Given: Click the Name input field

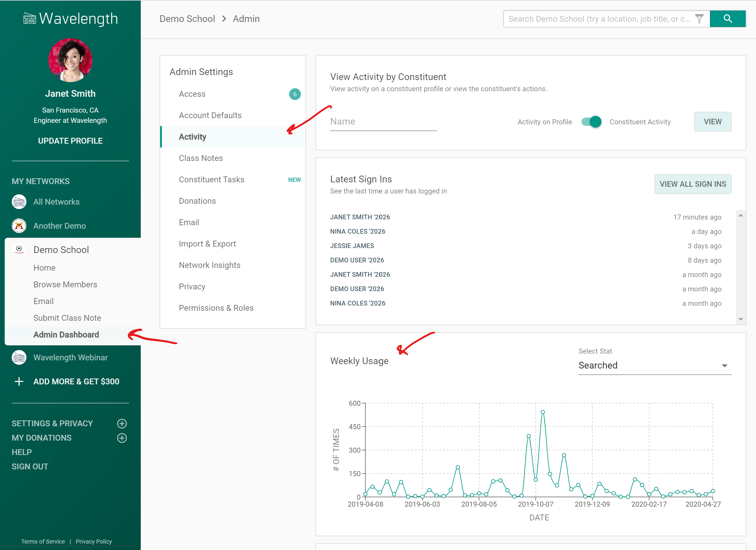Looking at the screenshot, I should [x=384, y=121].
